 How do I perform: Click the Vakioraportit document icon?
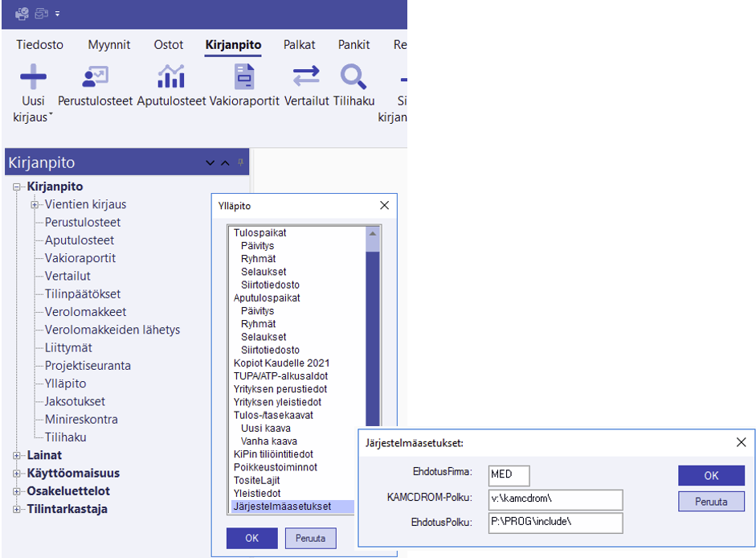[x=243, y=78]
